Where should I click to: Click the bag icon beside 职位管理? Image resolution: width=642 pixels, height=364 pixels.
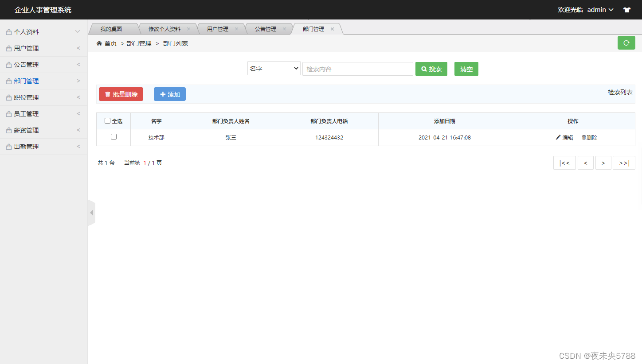(x=9, y=97)
